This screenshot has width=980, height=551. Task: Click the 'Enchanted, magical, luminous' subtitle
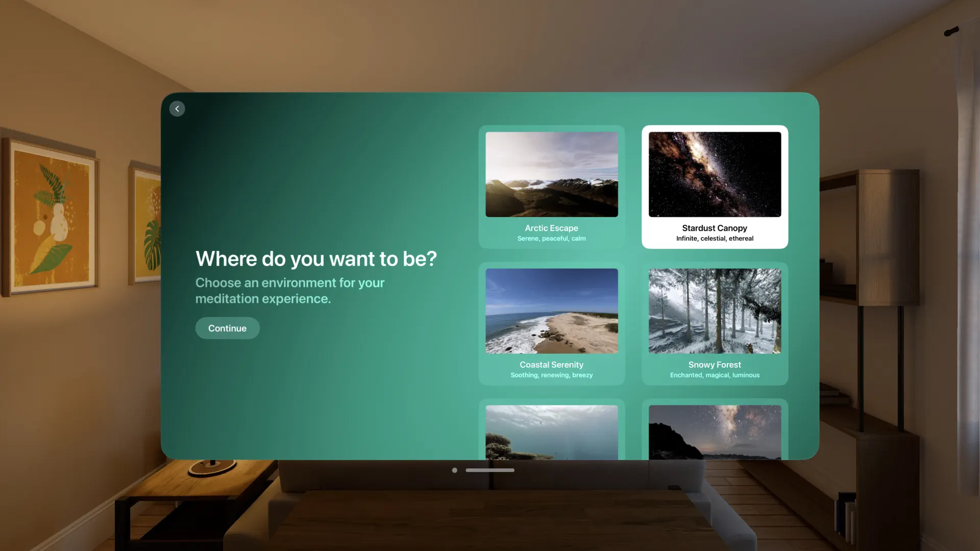coord(715,375)
